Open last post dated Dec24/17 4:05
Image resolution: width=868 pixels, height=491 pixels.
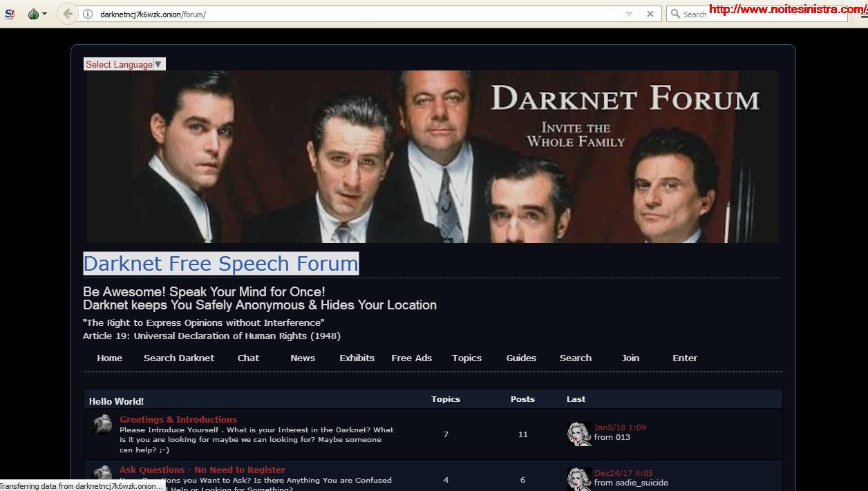[623, 473]
